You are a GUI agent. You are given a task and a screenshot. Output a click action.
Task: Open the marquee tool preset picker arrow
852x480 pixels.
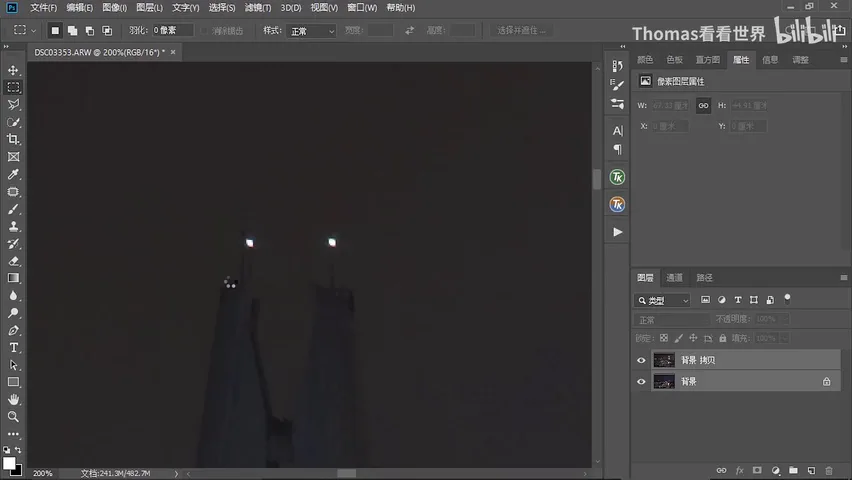[x=33, y=31]
